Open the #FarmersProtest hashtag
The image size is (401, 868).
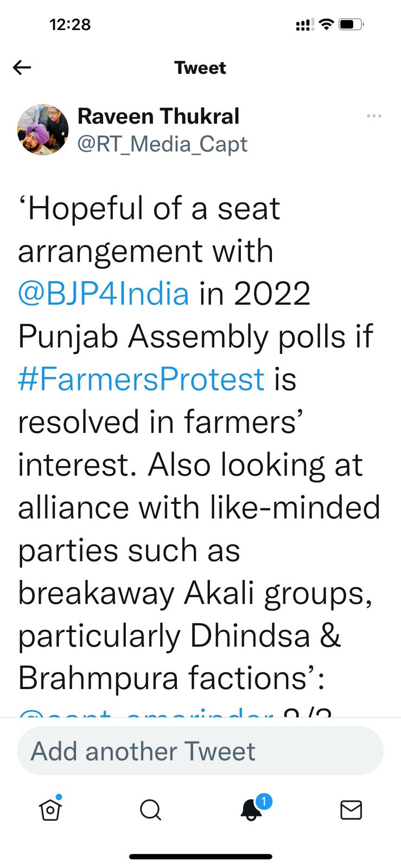[x=141, y=379]
